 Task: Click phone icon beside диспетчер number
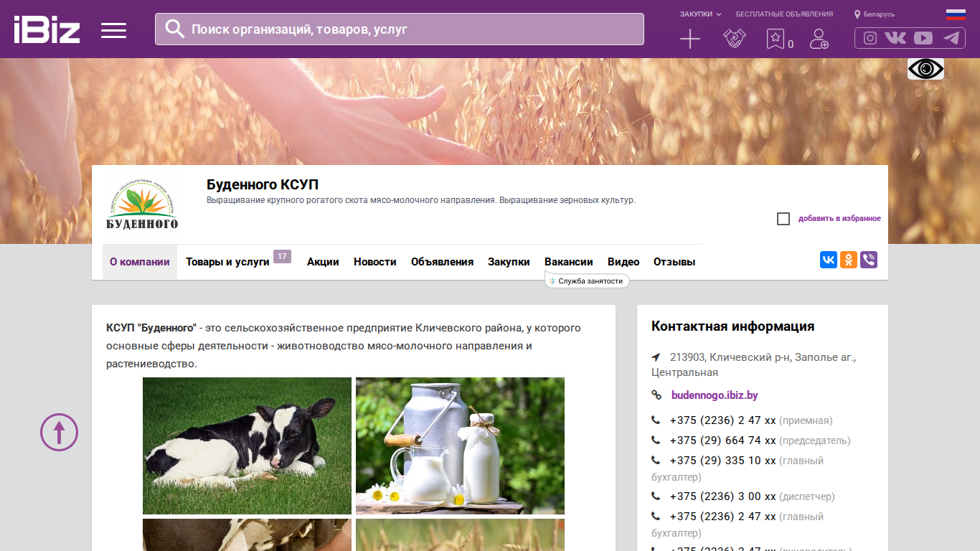pos(656,496)
